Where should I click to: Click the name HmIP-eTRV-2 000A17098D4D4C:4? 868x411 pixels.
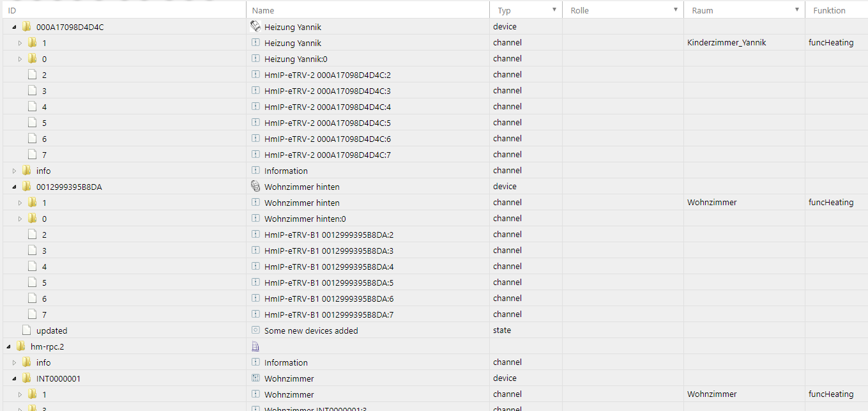coord(328,107)
